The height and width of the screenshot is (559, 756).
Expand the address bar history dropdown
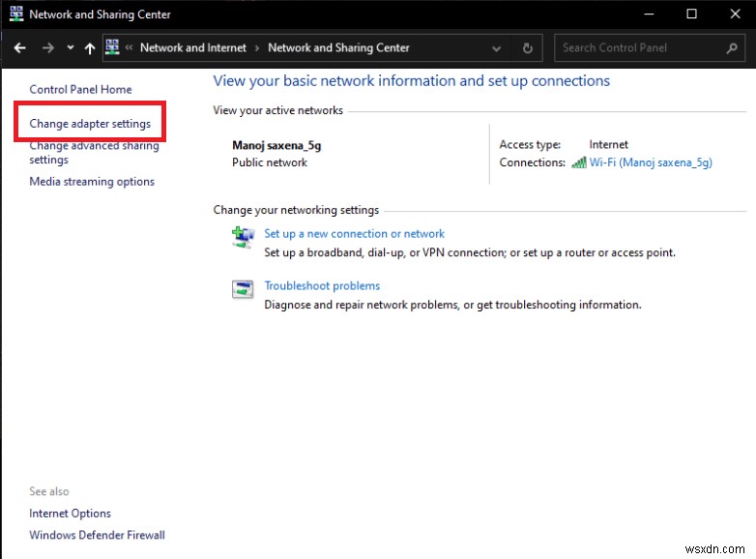497,47
